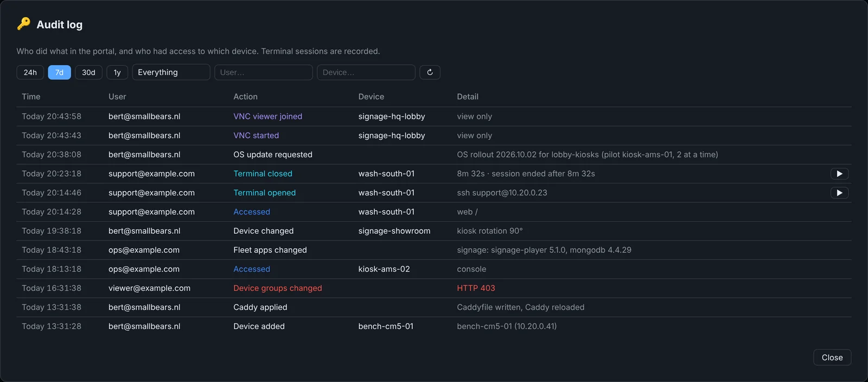Click support@example.com in the 20:14:28 row
The image size is (868, 382).
[151, 212]
